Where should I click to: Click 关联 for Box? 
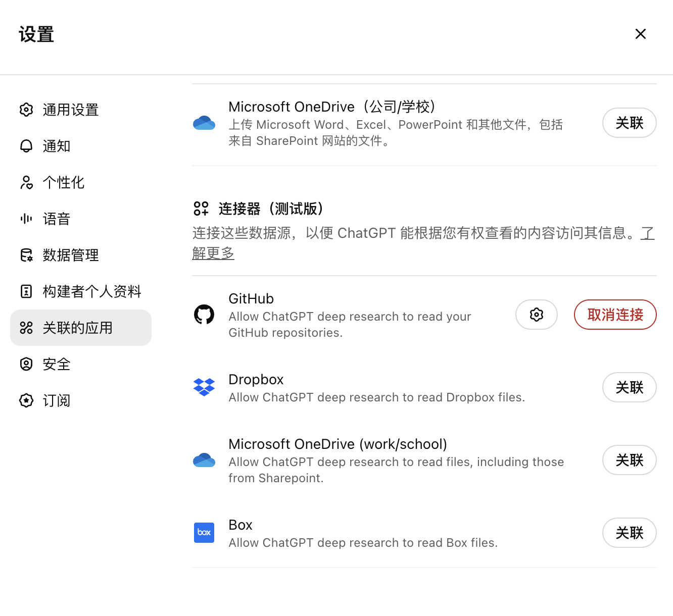[630, 533]
